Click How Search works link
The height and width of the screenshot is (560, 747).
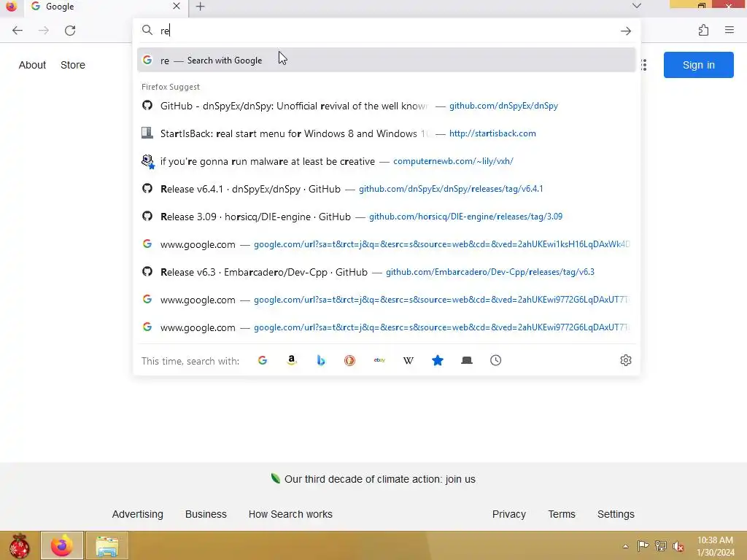coord(290,514)
